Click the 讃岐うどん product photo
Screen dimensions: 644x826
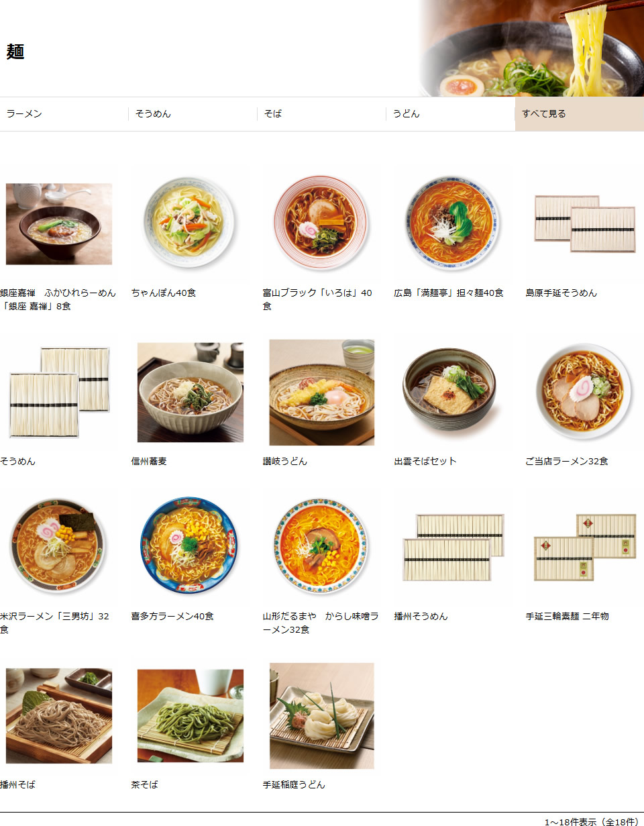(322, 393)
